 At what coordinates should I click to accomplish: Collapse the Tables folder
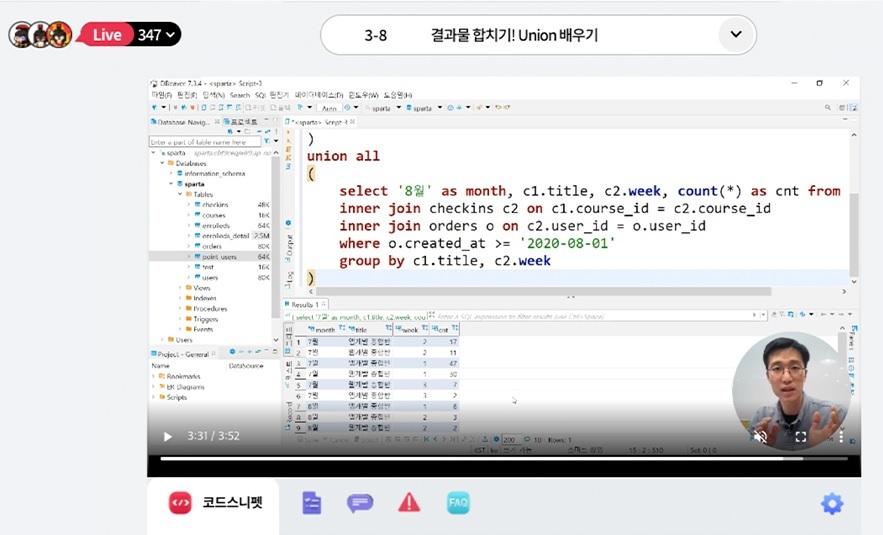[180, 194]
